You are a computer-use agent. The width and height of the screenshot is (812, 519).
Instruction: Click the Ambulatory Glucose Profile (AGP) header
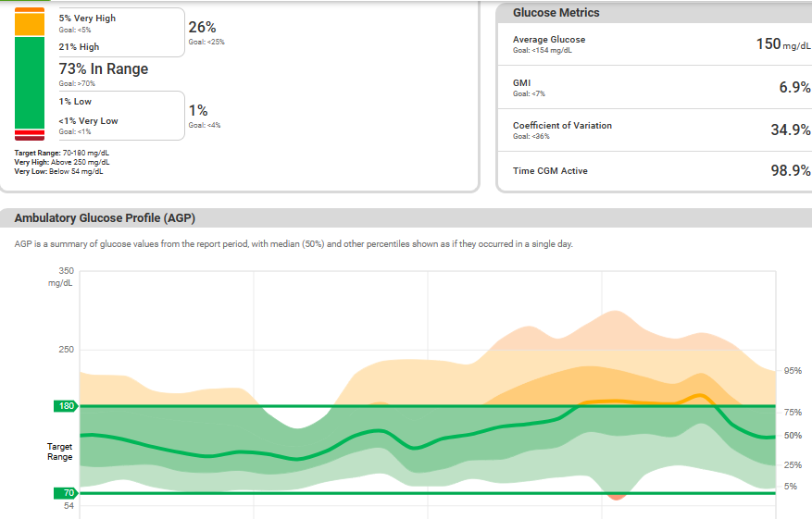coord(105,218)
